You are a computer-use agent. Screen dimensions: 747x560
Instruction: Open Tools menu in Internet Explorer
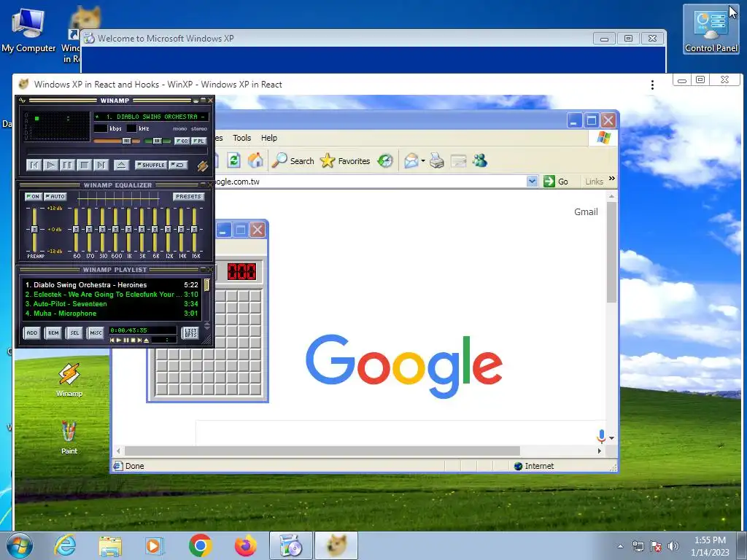tap(241, 138)
